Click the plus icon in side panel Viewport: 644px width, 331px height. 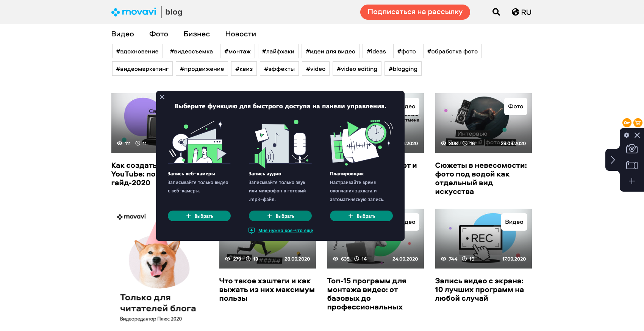pos(631,181)
